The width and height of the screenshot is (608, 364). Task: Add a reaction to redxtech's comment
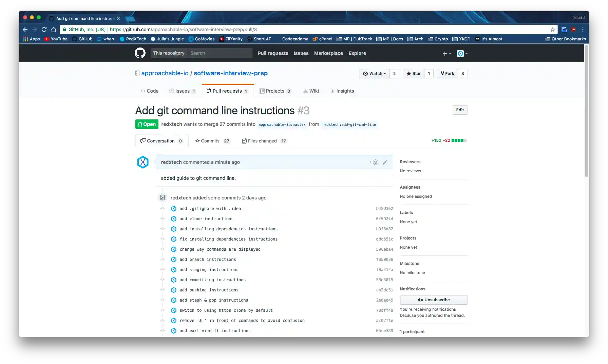(x=374, y=162)
